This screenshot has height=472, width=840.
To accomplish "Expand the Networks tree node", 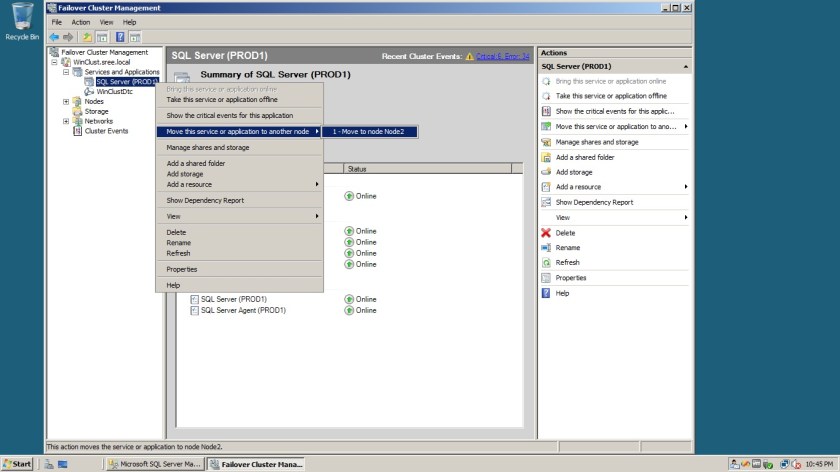I will (x=66, y=121).
